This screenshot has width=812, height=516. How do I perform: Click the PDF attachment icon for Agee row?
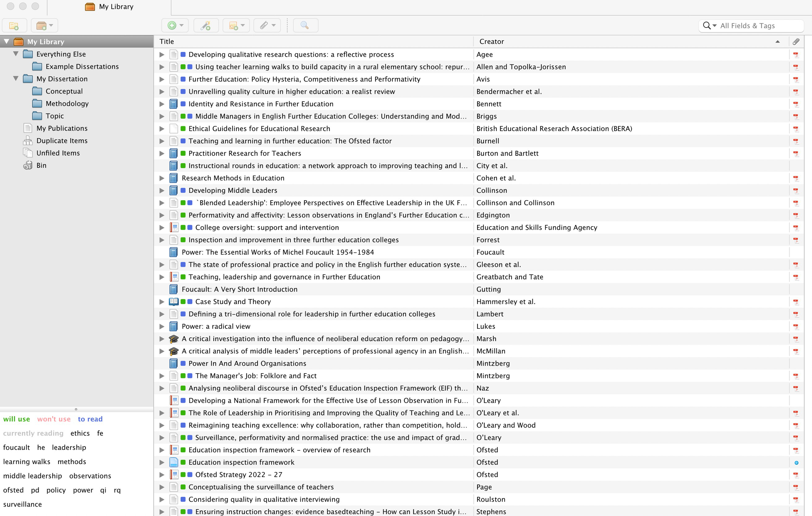796,54
